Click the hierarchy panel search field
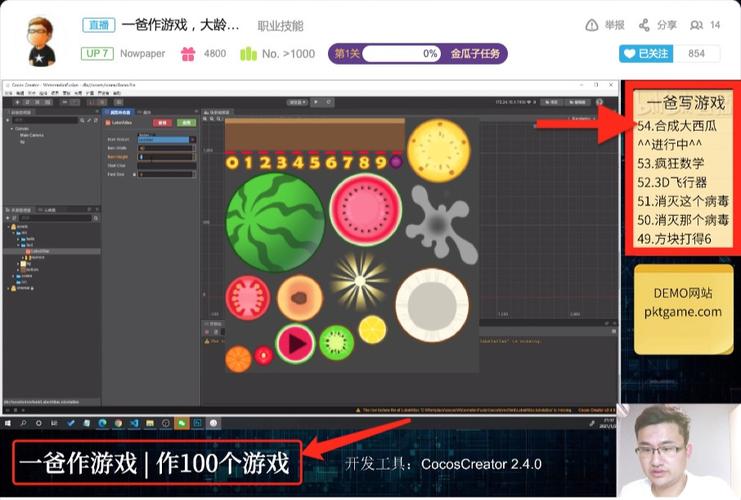This screenshot has width=741, height=500. 45,121
